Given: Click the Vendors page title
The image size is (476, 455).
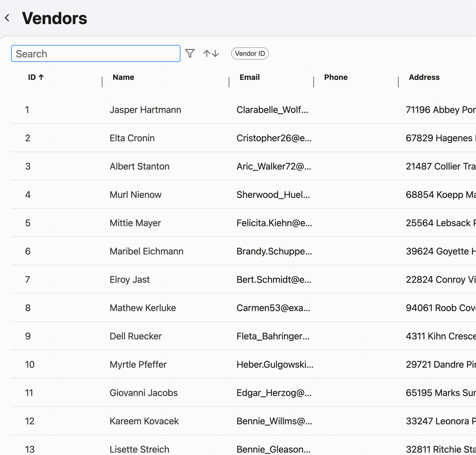Looking at the screenshot, I should point(54,18).
